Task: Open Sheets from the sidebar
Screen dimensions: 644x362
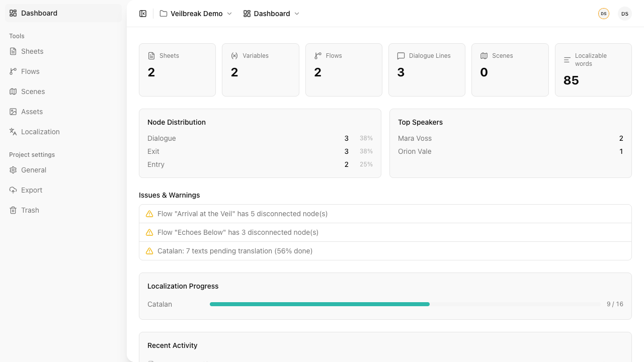Action: pyautogui.click(x=63, y=51)
